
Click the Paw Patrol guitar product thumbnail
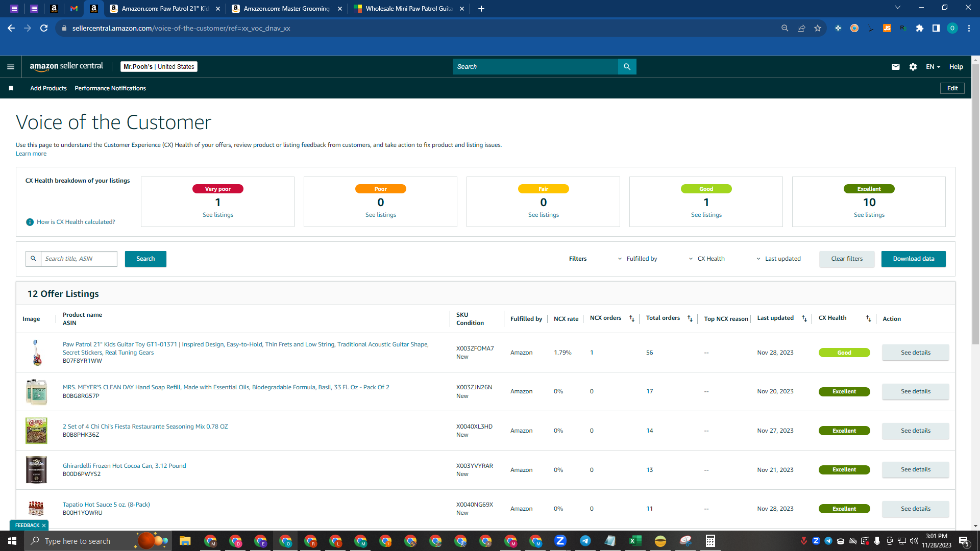coord(36,353)
